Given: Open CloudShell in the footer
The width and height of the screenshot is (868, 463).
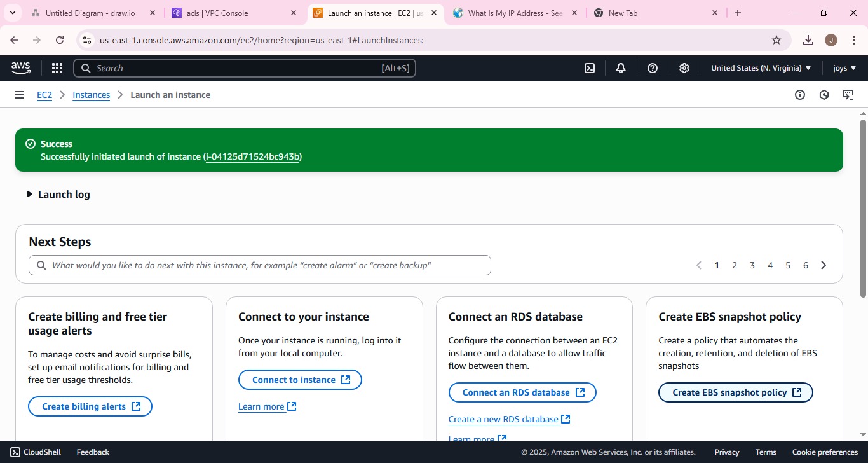Looking at the screenshot, I should [x=36, y=452].
